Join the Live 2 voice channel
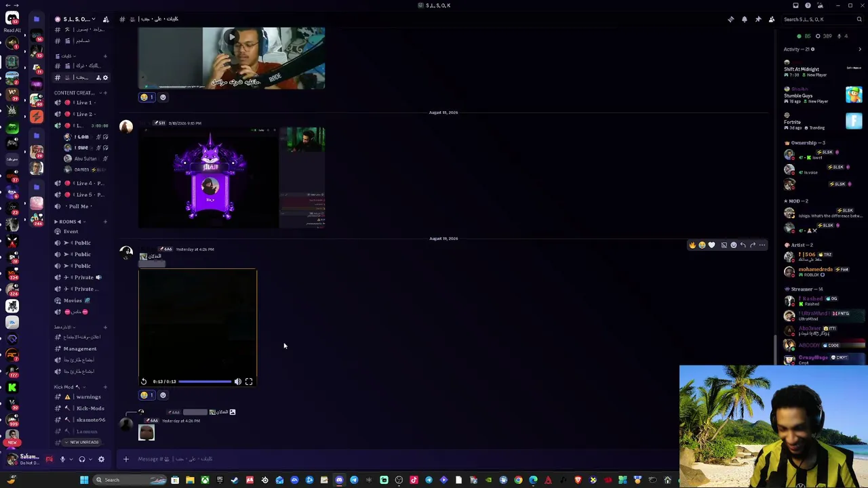Screen dimensions: 868x488 (81, 114)
